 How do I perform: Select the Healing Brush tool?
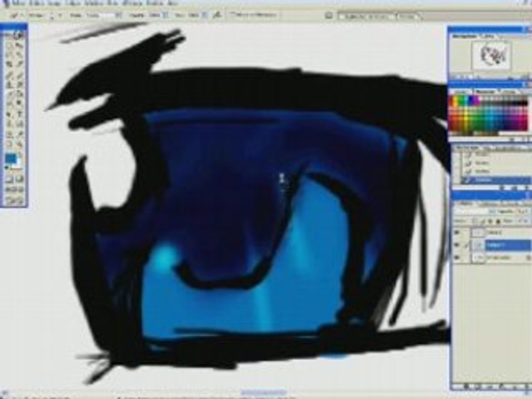coord(9,75)
